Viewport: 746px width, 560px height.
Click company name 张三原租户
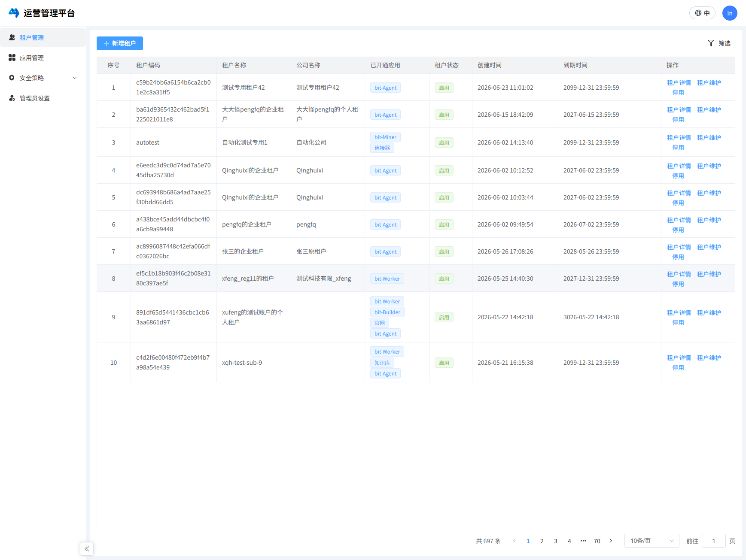point(311,251)
